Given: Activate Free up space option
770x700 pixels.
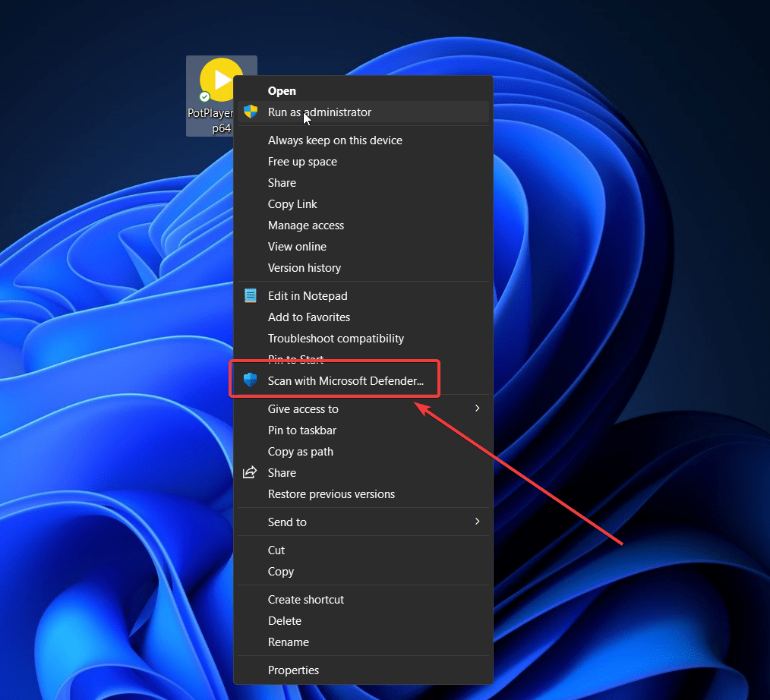Looking at the screenshot, I should tap(302, 161).
